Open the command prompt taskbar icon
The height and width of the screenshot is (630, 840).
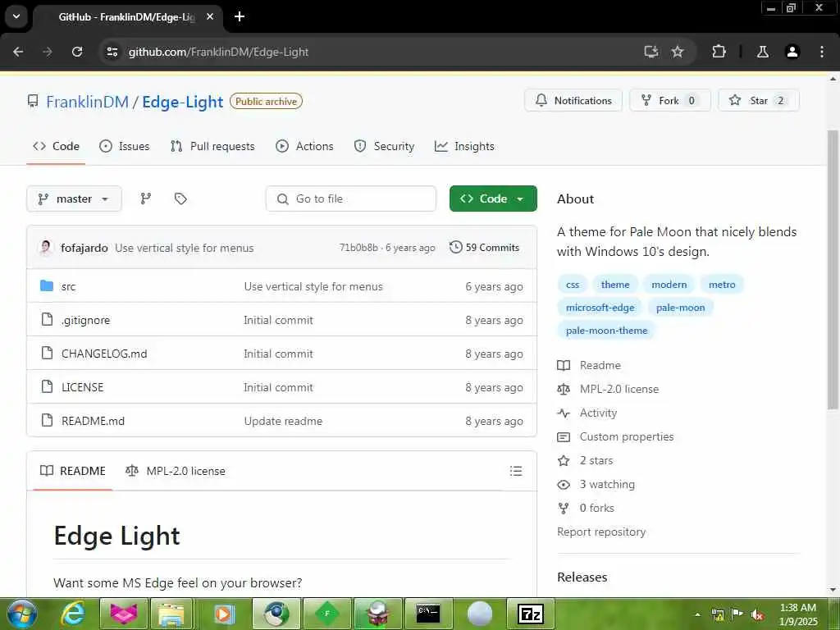point(428,614)
